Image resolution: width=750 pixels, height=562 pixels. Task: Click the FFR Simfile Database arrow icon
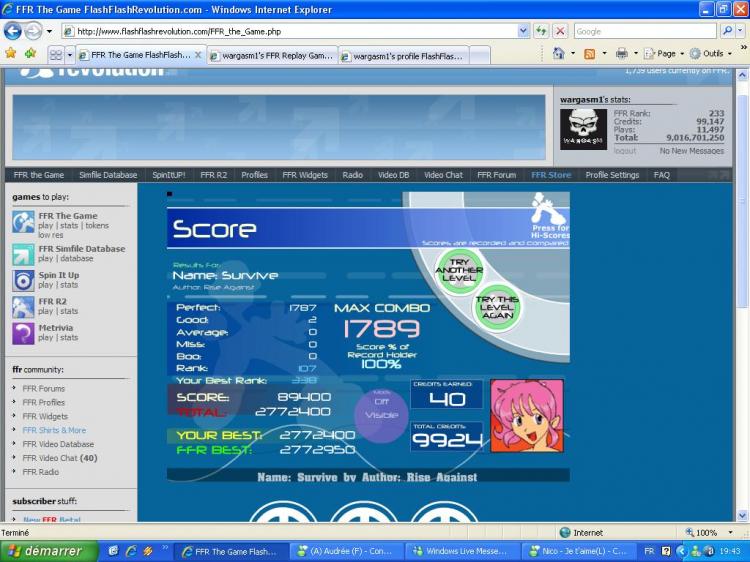[23, 254]
